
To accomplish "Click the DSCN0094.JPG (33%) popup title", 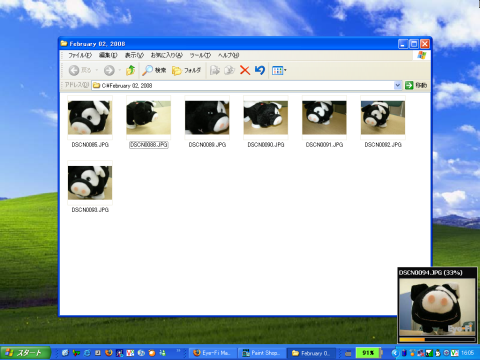I will [x=431, y=273].
